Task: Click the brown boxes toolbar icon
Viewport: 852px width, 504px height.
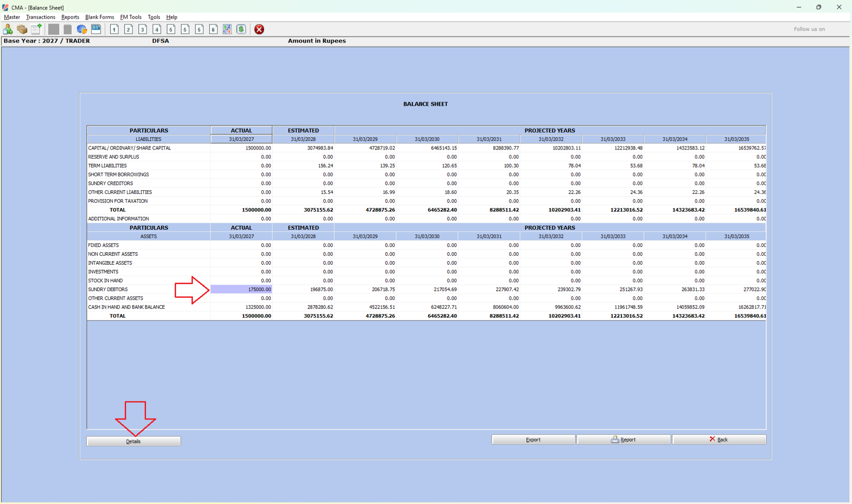Action: point(22,29)
